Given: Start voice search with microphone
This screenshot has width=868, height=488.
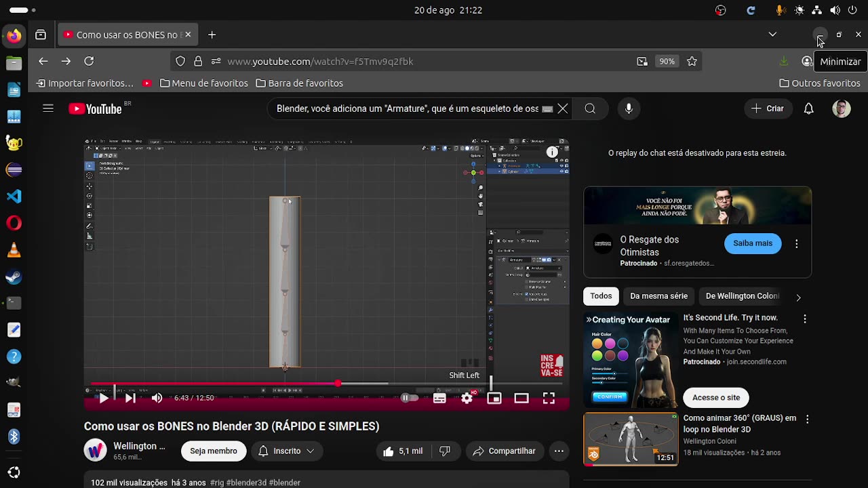Looking at the screenshot, I should [629, 108].
